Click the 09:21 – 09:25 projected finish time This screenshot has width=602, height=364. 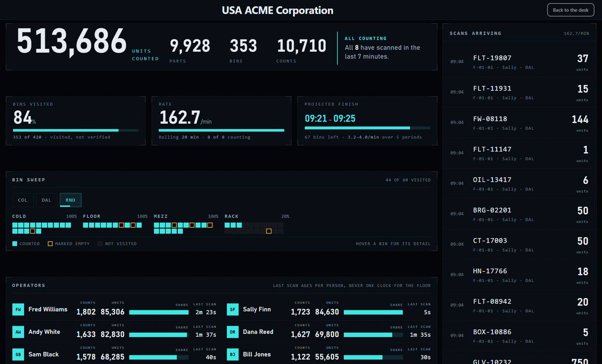point(330,119)
